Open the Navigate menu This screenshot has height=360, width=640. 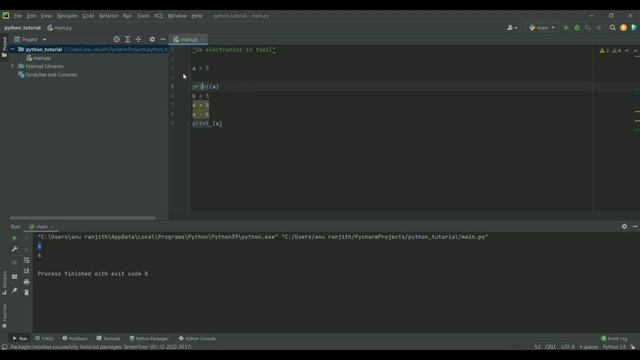pos(67,16)
